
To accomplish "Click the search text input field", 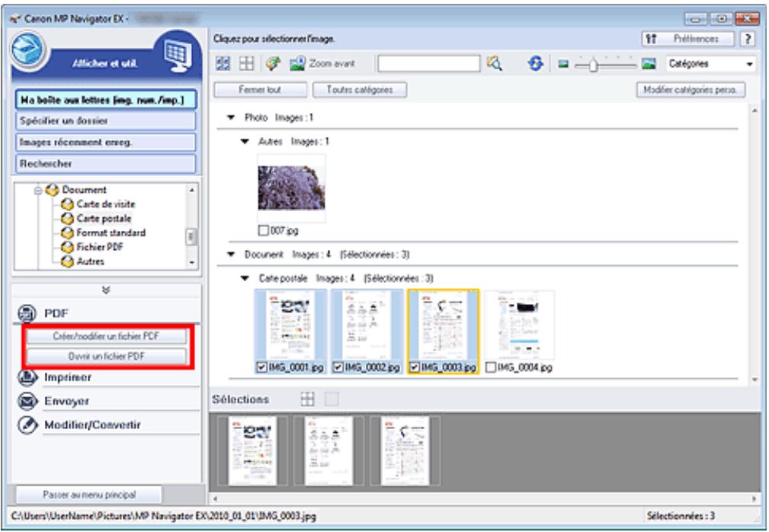I will pyautogui.click(x=428, y=64).
